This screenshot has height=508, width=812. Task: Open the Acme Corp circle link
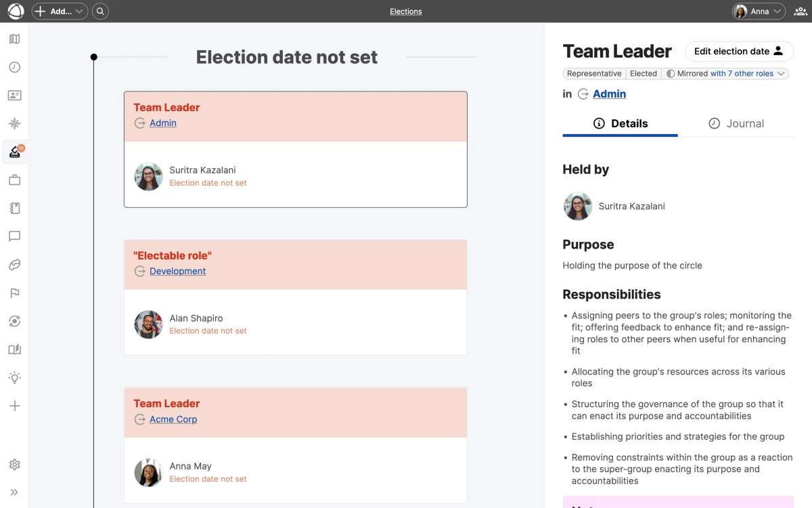click(x=173, y=419)
